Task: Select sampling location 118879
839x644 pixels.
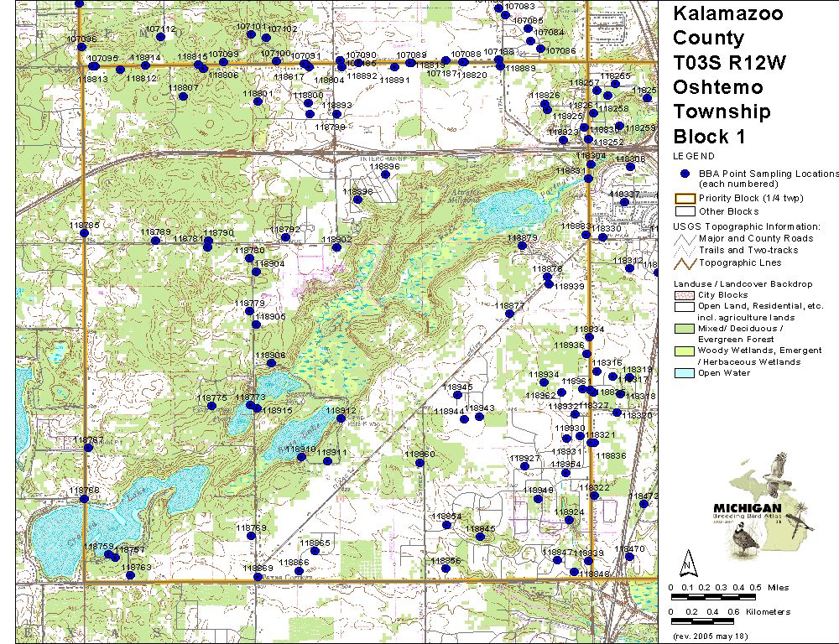Action: (522, 247)
